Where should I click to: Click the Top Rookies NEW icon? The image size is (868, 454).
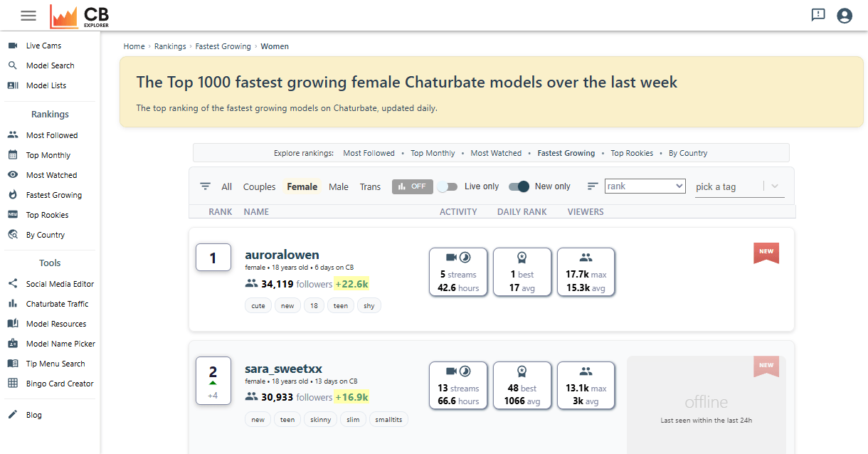12,215
